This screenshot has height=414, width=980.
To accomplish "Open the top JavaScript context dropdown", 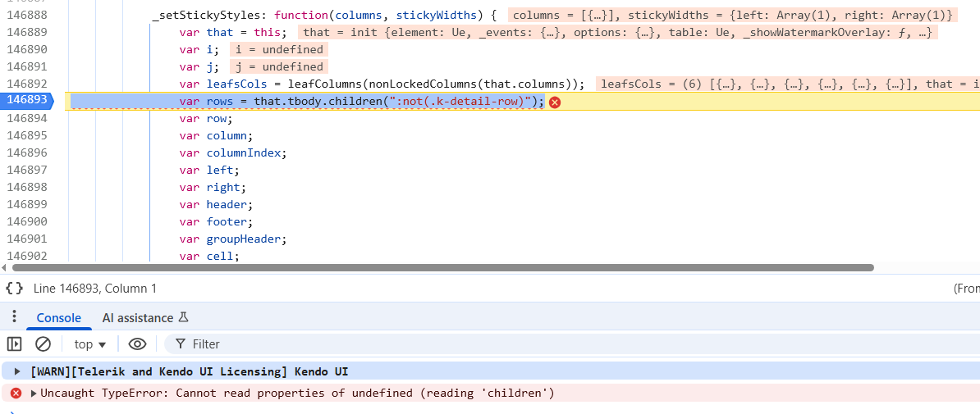I will pyautogui.click(x=90, y=344).
